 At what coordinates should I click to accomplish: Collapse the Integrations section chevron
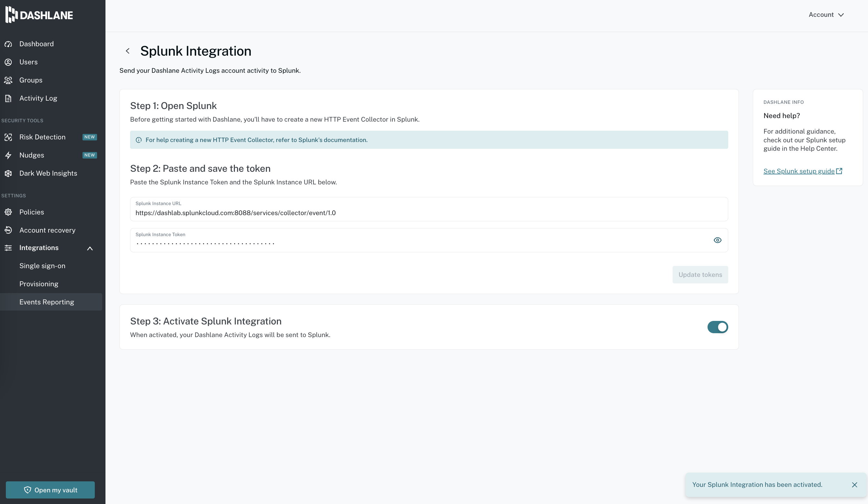pos(90,248)
